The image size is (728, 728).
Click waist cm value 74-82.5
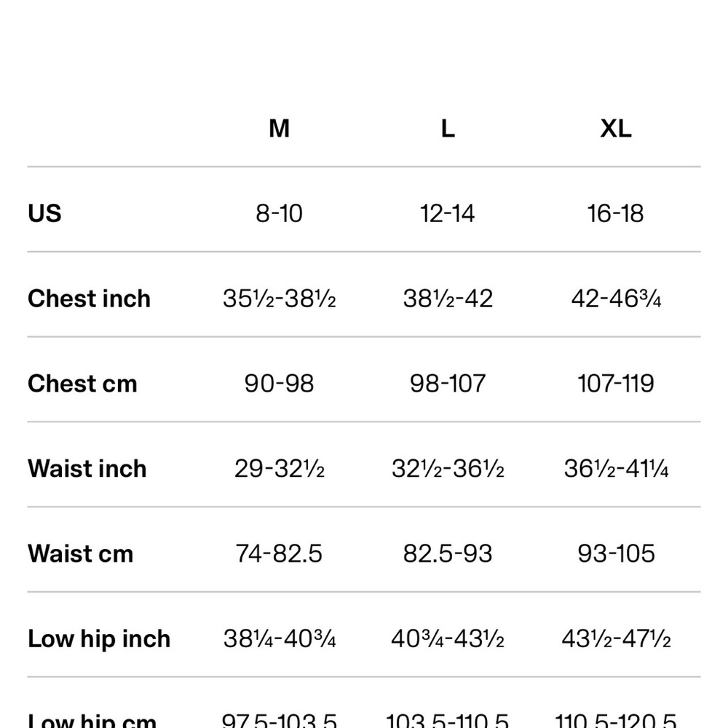click(x=279, y=553)
